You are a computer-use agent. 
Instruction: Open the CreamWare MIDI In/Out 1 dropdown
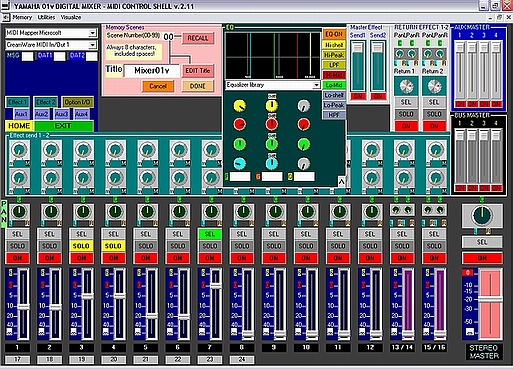92,45
